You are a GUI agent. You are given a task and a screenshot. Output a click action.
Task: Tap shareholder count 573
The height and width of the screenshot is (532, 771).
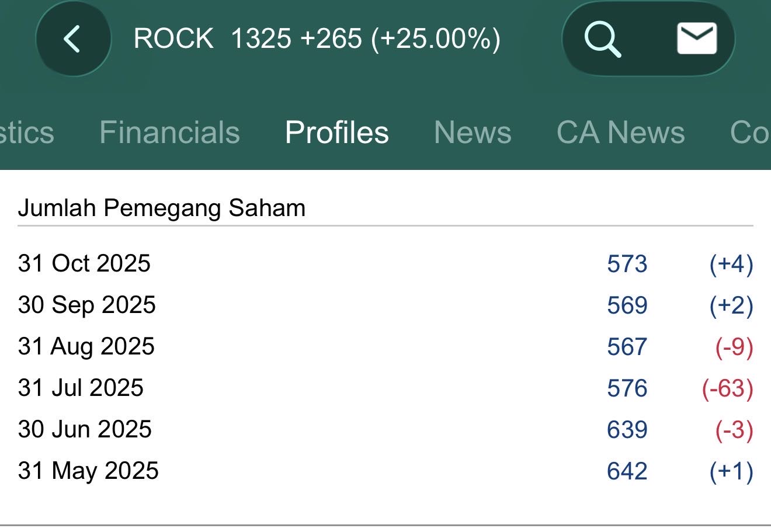(x=627, y=264)
